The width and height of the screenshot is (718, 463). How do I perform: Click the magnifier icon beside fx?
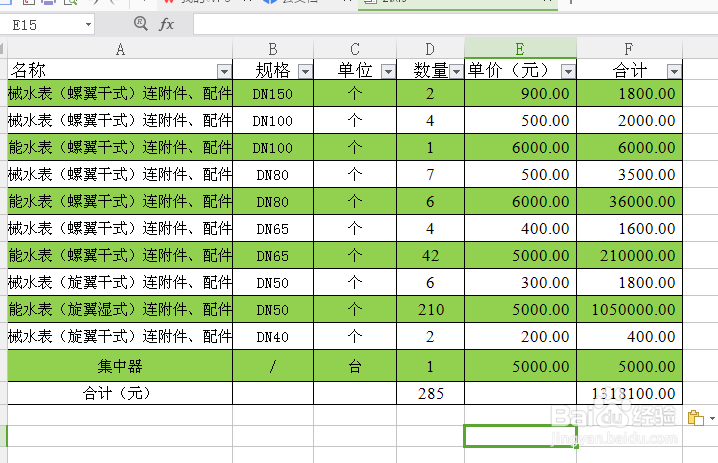(141, 23)
